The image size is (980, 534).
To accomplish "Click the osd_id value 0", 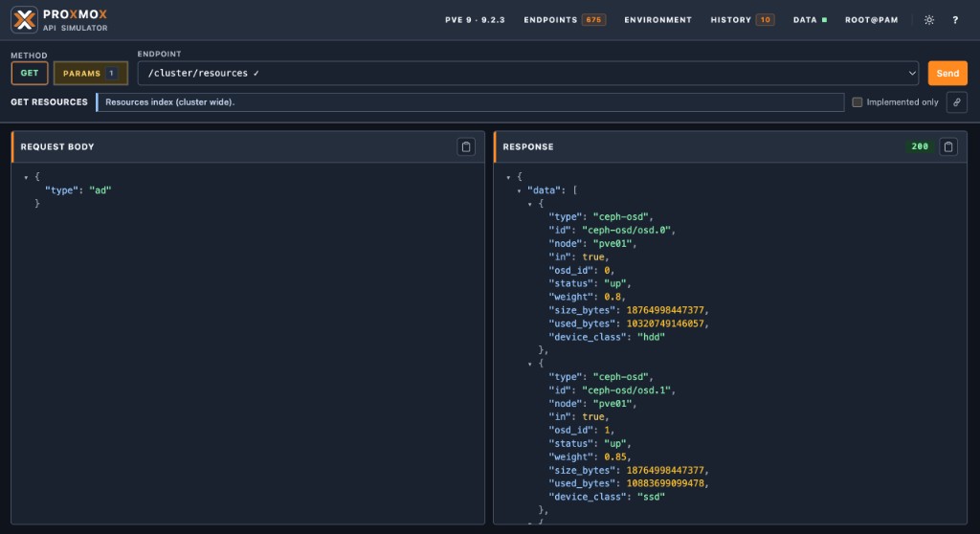I will 606,271.
